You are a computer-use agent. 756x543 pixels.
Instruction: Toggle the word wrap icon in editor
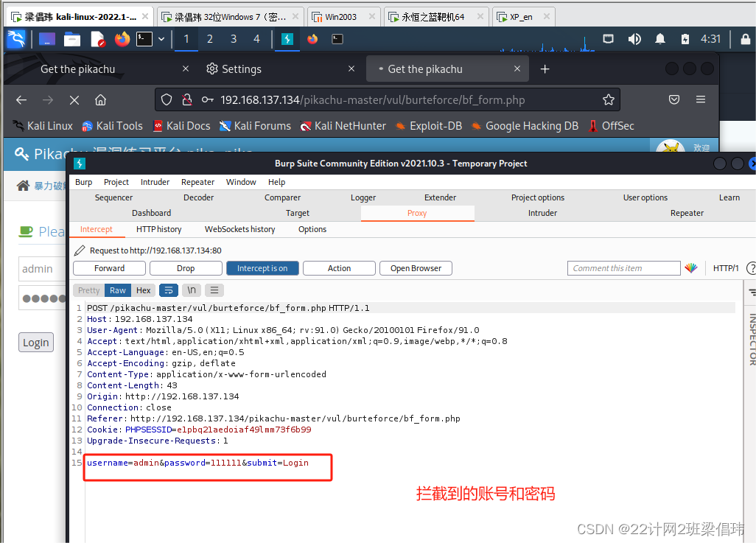[169, 290]
